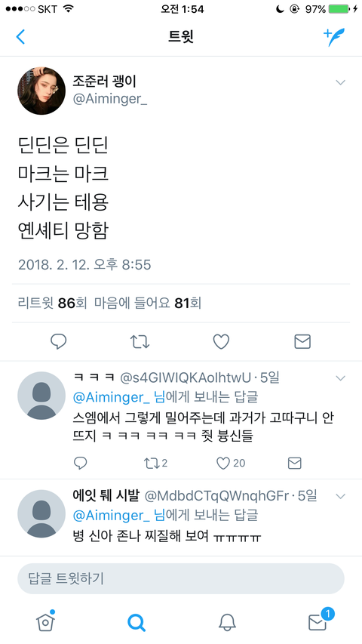The width and height of the screenshot is (362, 644).
Task: Expand options chevron on MdbdCTqQWnqhGFr reply
Action: pos(340,497)
